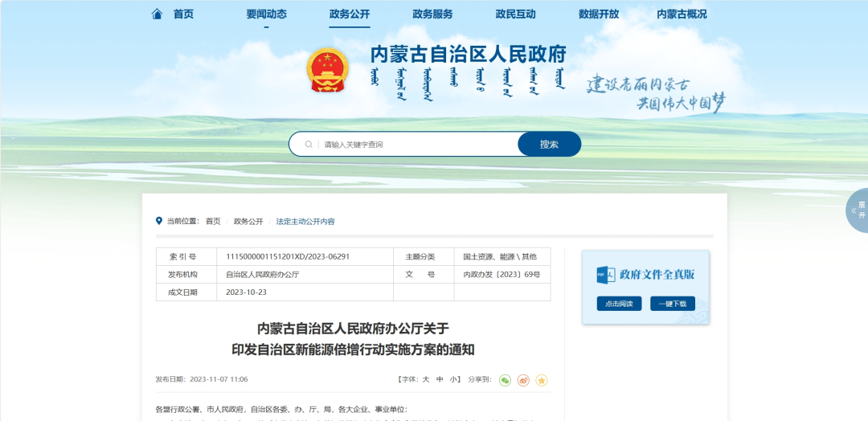
Task: Expand the 展开 side panel
Action: click(x=858, y=210)
